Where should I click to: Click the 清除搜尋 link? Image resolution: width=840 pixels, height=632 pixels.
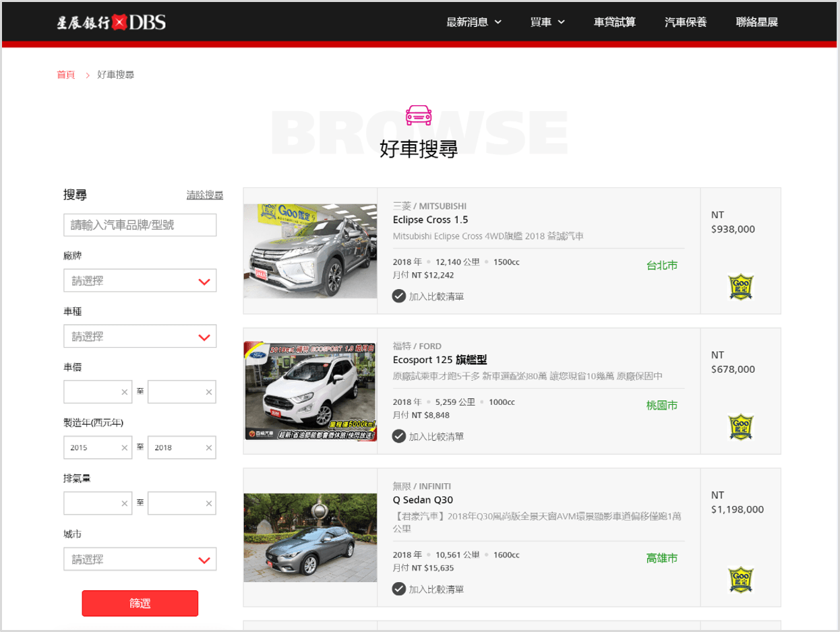205,195
